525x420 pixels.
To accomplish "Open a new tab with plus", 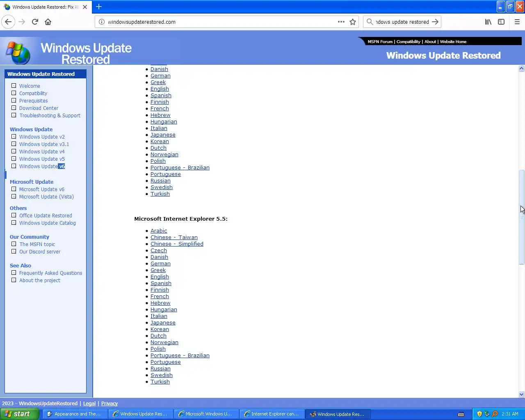I will click(x=99, y=7).
